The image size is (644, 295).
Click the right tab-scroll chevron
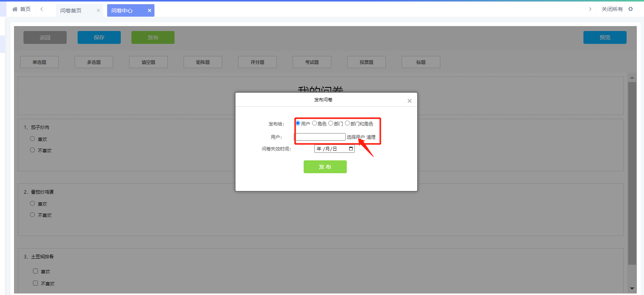pos(590,9)
